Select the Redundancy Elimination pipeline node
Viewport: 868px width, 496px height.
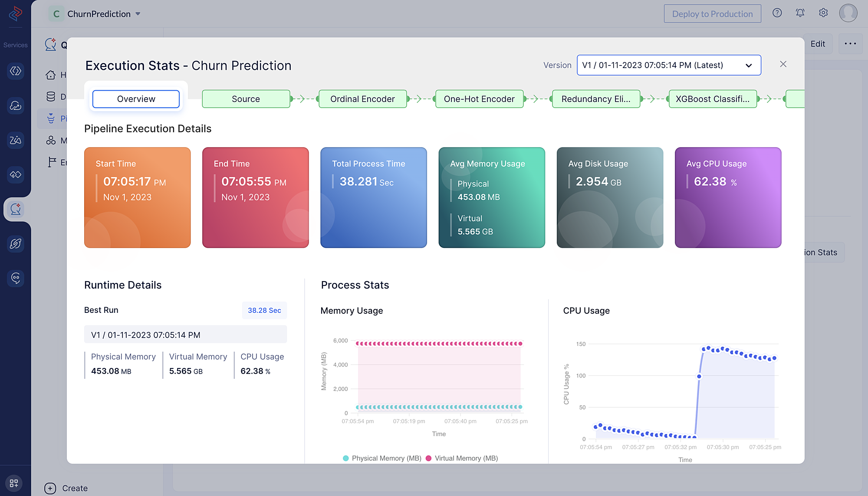(x=595, y=99)
